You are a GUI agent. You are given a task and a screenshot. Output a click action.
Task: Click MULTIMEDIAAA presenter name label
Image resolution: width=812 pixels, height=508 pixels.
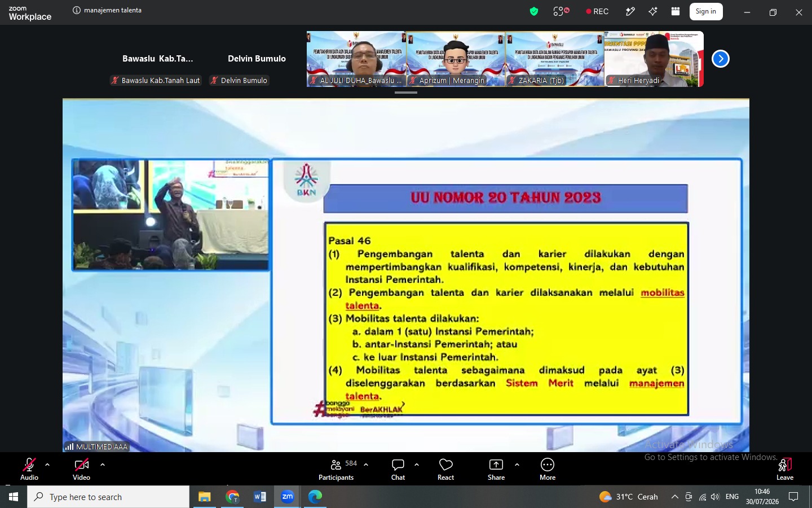[96, 446]
